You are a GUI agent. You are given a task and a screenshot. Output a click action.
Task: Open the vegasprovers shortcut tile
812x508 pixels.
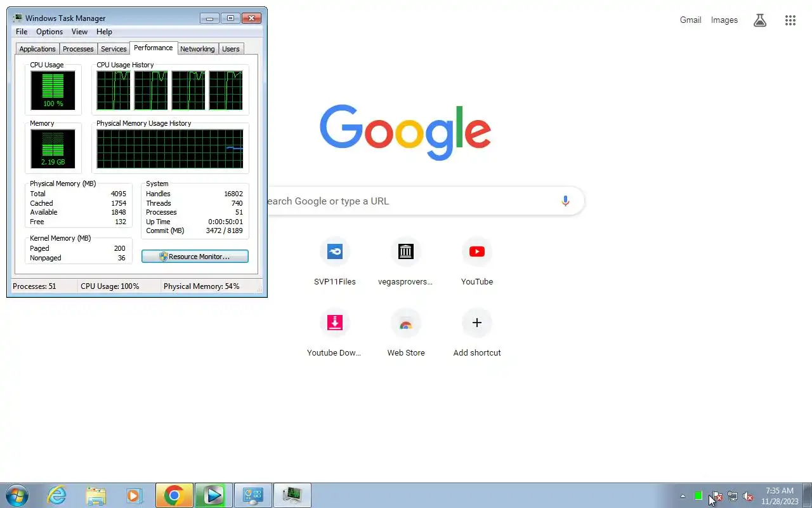406,262
